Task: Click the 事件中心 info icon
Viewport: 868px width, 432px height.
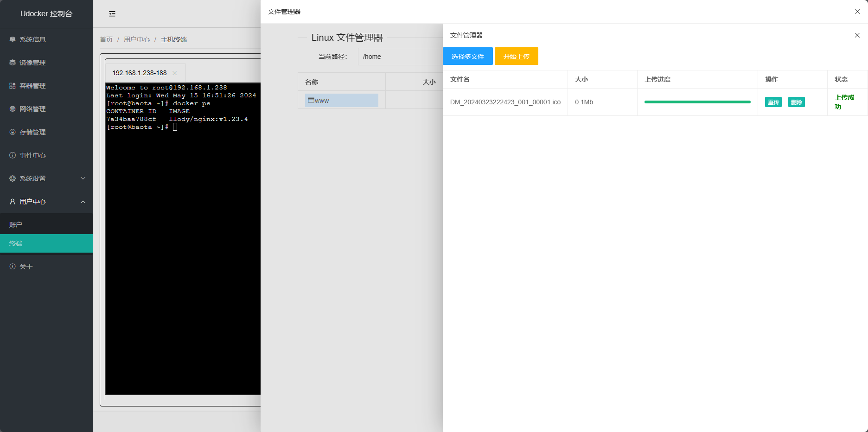Action: (x=13, y=155)
